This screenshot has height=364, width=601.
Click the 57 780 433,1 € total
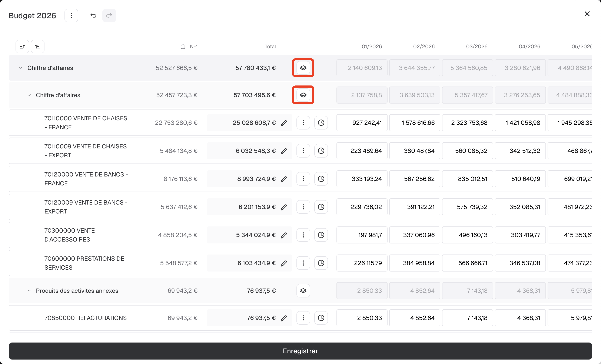(x=256, y=68)
